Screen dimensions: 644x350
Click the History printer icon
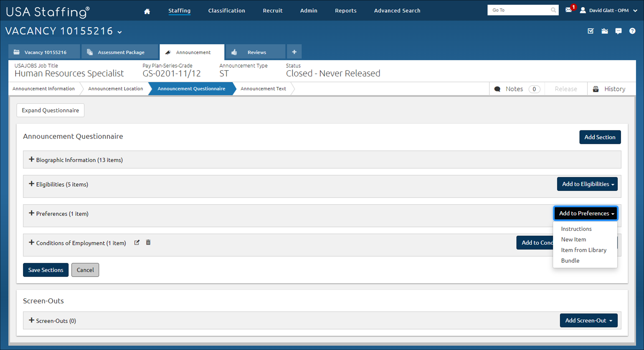click(596, 89)
